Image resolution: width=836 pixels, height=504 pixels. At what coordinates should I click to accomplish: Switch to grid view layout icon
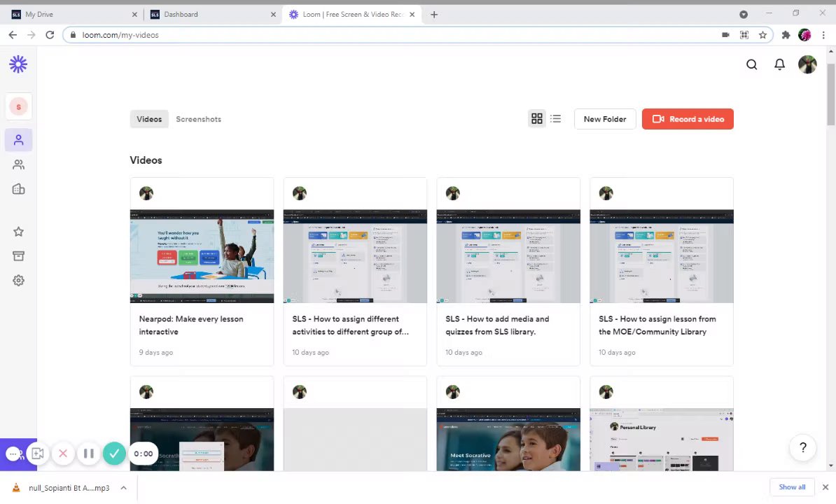click(x=537, y=119)
